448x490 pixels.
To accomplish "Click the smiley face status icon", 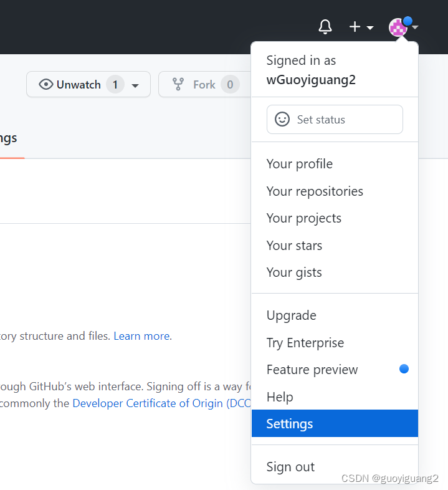I will pyautogui.click(x=282, y=119).
